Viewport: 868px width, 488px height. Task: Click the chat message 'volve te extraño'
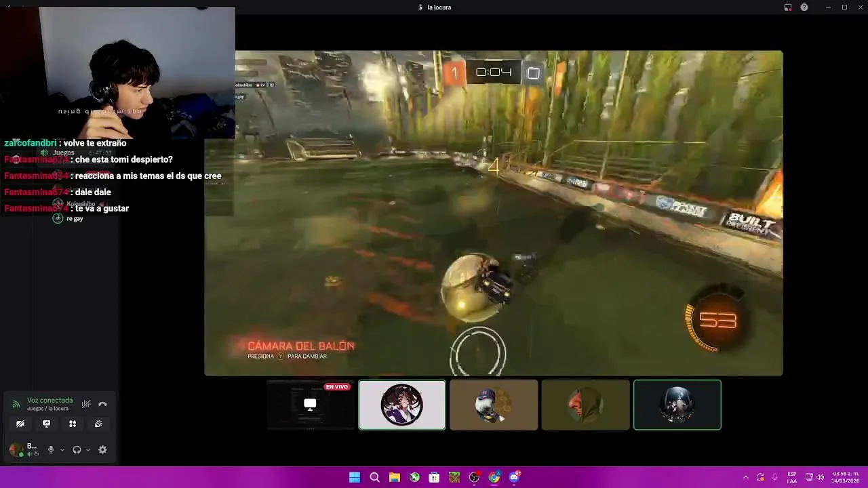click(95, 143)
